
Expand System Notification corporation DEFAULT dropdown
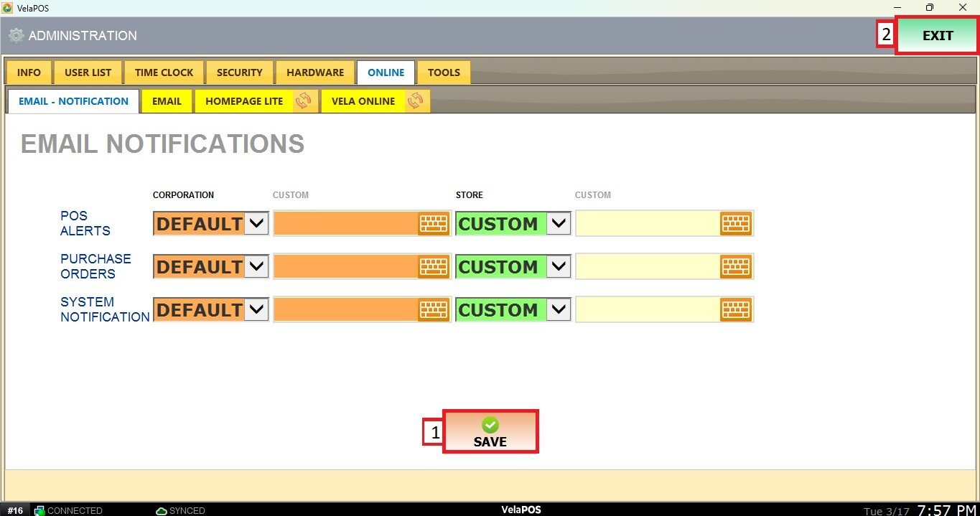point(257,310)
